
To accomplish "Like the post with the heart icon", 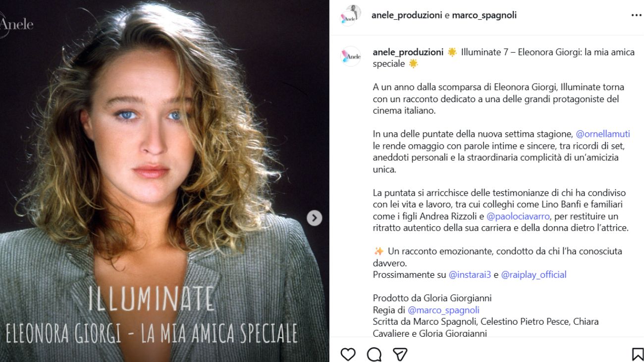I will tap(349, 354).
